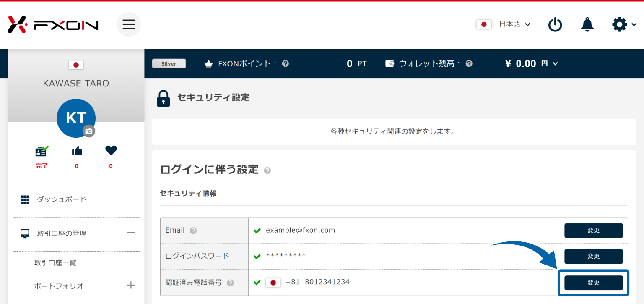Click the Japan flag beside 日本語
Screen dimensions: 644x304
point(484,24)
